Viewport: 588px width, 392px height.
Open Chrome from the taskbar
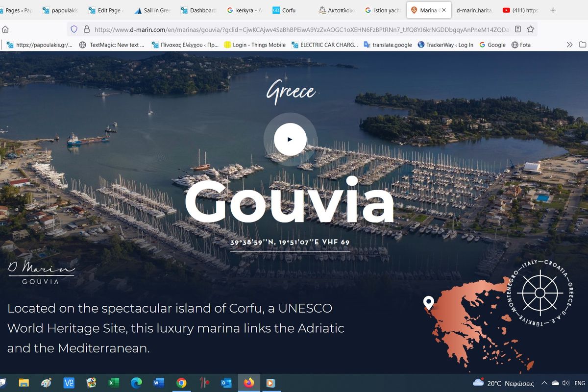point(181,383)
